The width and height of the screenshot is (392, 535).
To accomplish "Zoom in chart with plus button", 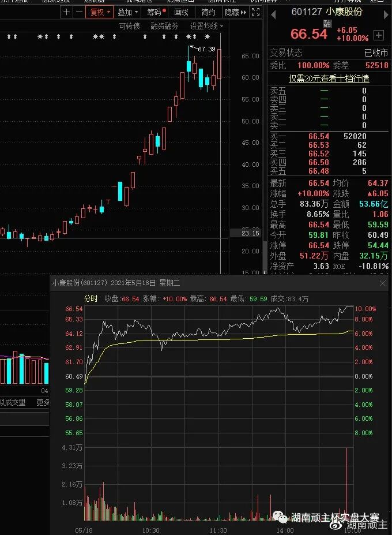I will click(67, 12).
